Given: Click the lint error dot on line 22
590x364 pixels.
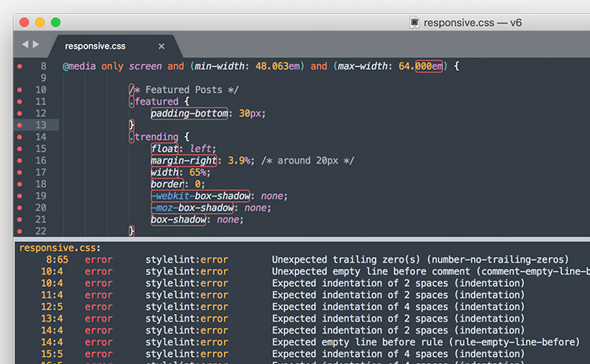Looking at the screenshot, I should (x=20, y=231).
